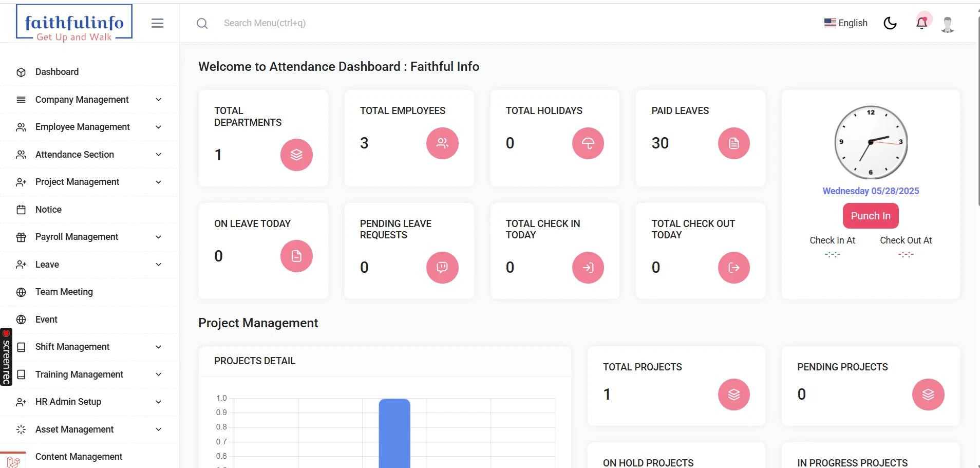This screenshot has width=980, height=468.
Task: Click the Pending Leave Requests chat icon
Action: [x=442, y=267]
